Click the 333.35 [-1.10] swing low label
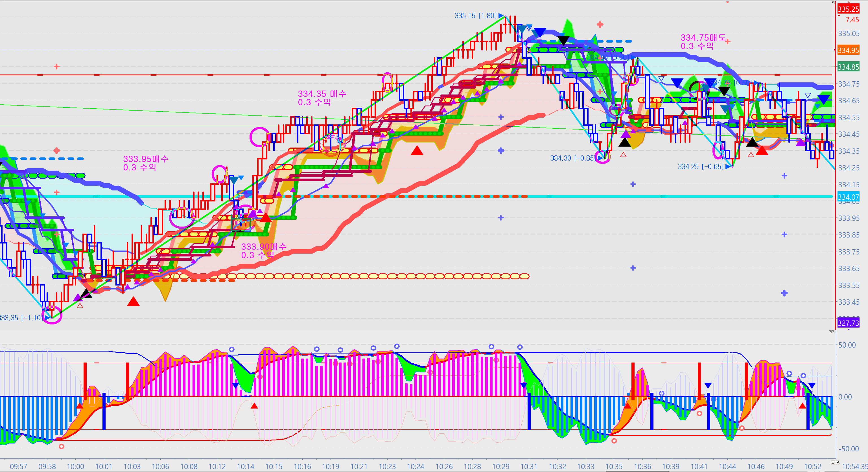 (x=21, y=318)
